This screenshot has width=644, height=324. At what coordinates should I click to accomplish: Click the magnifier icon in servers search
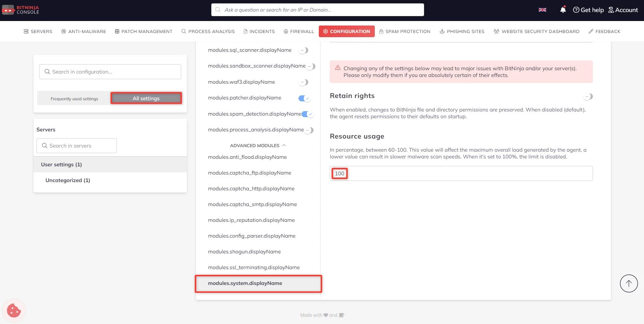coord(45,146)
